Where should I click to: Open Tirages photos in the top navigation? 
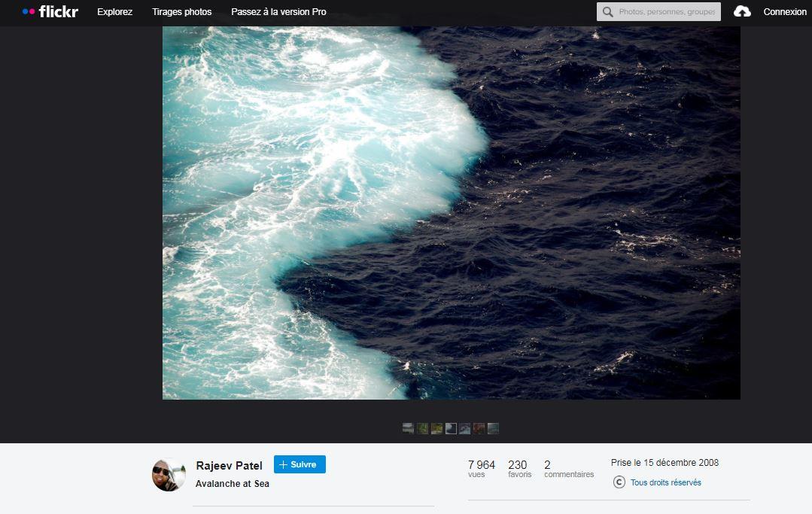coord(182,11)
